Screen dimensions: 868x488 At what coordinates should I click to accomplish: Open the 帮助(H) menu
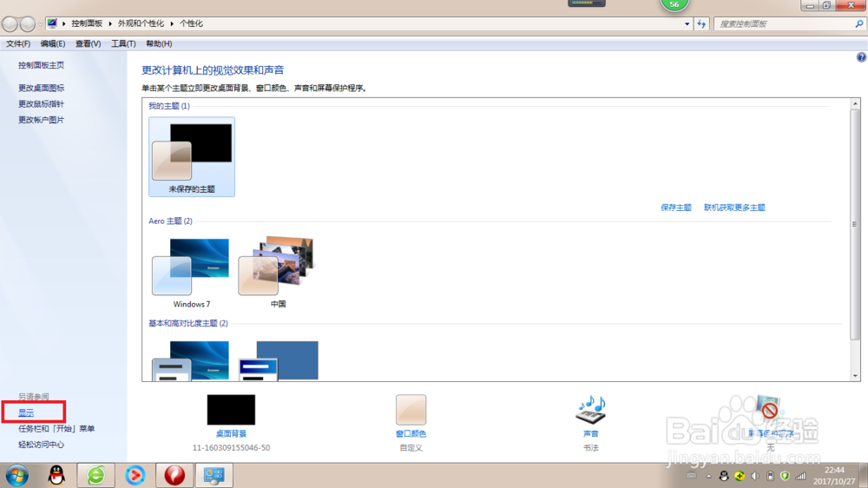(x=159, y=43)
